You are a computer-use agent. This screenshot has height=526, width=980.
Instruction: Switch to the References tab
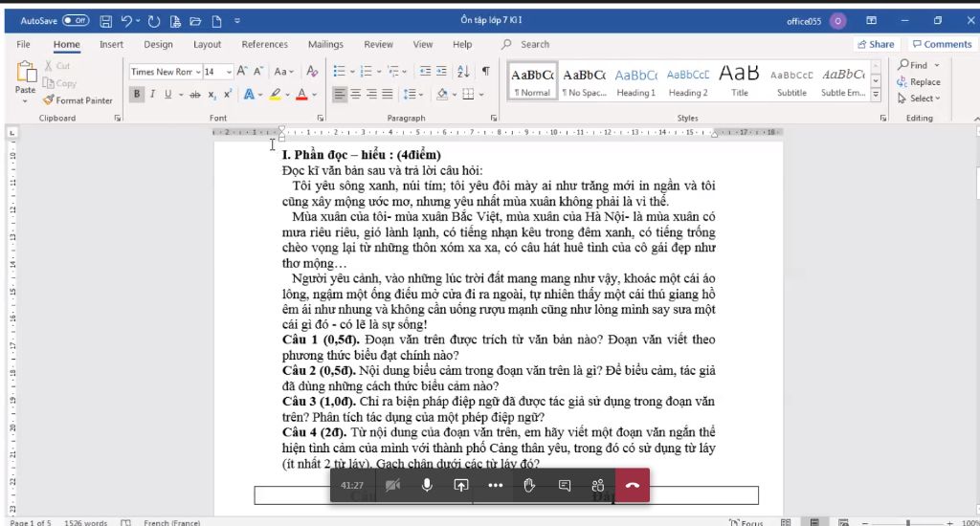264,44
